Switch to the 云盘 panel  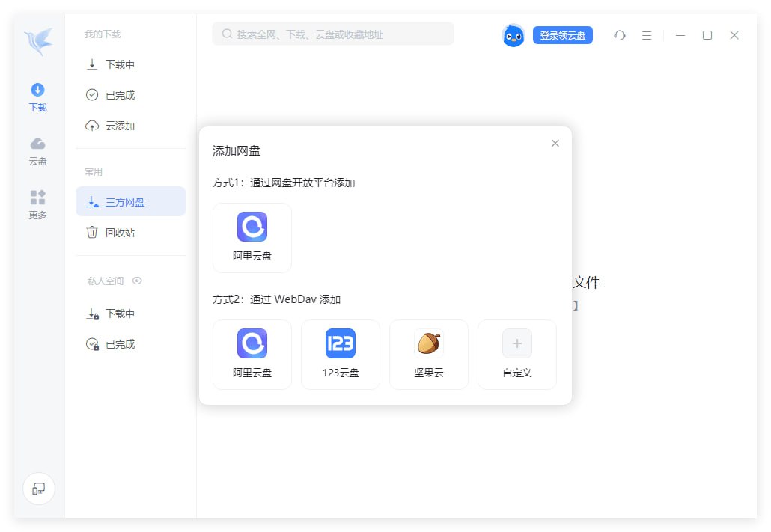pyautogui.click(x=37, y=150)
